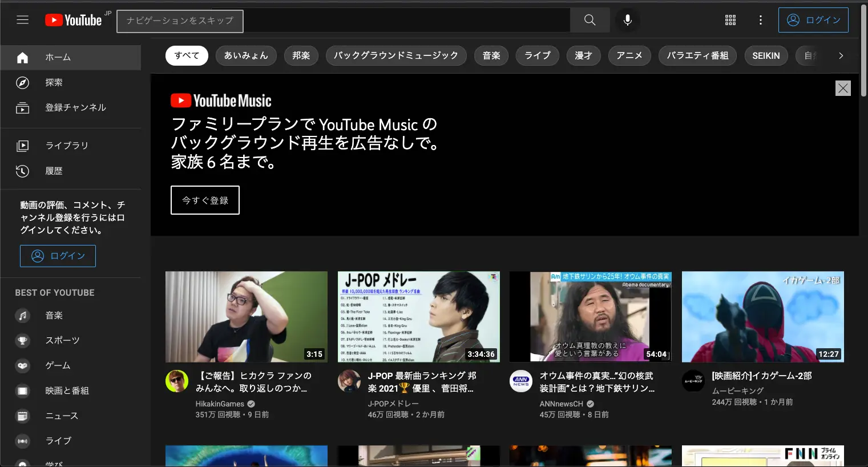
Task: Open 探索 compass in sidebar
Action: pyautogui.click(x=71, y=82)
